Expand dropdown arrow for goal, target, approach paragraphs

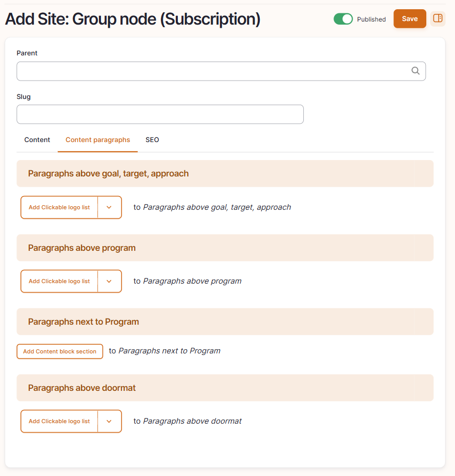point(109,207)
